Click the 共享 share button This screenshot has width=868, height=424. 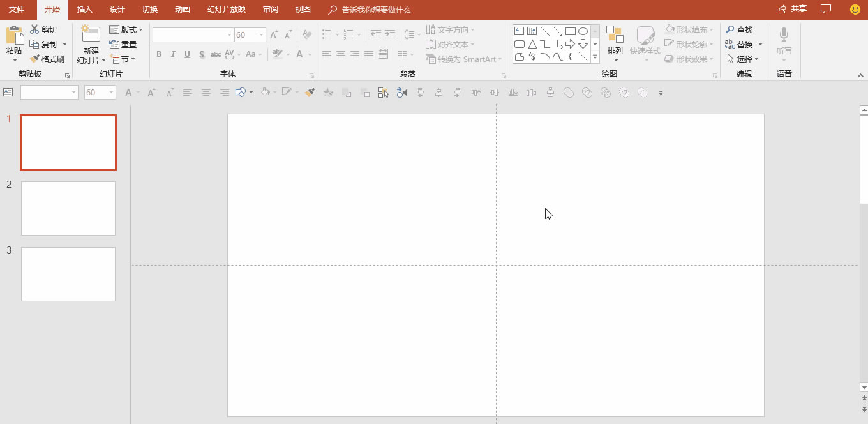click(791, 10)
